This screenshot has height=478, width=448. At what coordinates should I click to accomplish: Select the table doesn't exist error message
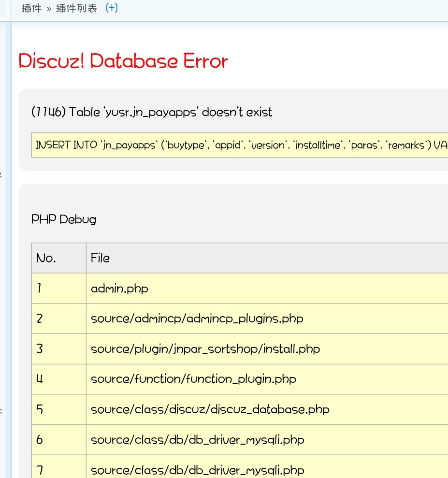point(151,112)
